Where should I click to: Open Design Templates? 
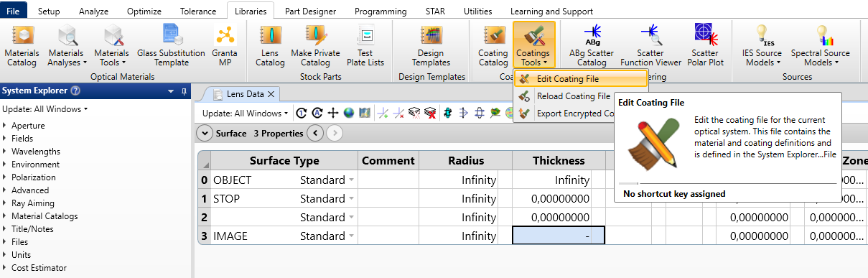[431, 47]
